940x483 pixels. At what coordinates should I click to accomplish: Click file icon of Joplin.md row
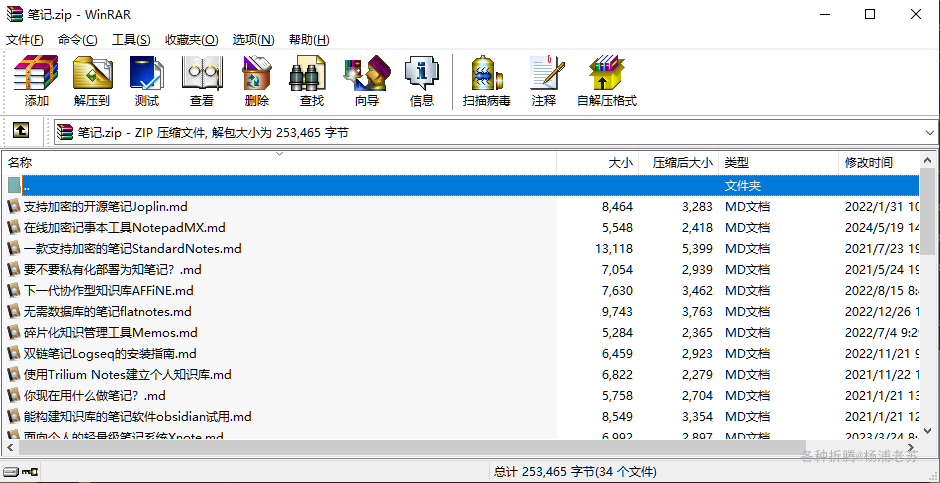coord(14,207)
